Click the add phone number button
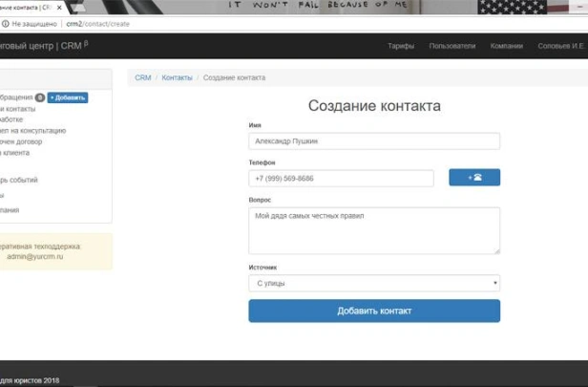Viewport: 588px width, 387px height. click(473, 178)
